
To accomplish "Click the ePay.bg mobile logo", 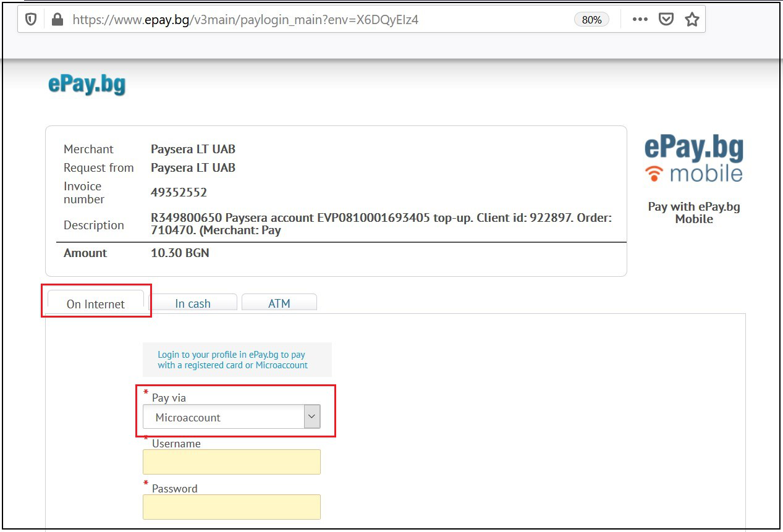I will [693, 159].
